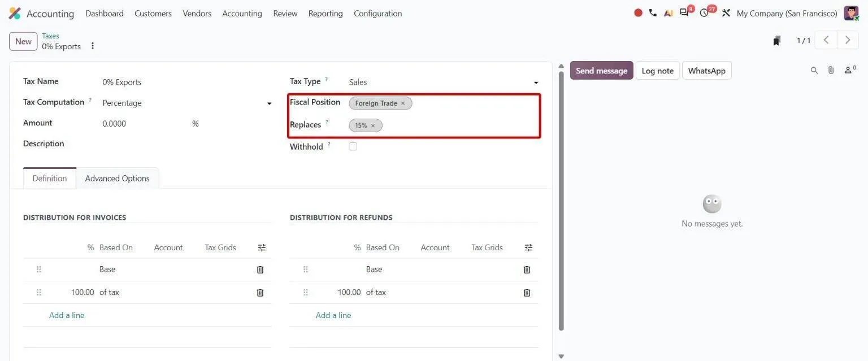868x361 pixels.
Task: Open the VoIP phone icon
Action: pyautogui.click(x=653, y=12)
